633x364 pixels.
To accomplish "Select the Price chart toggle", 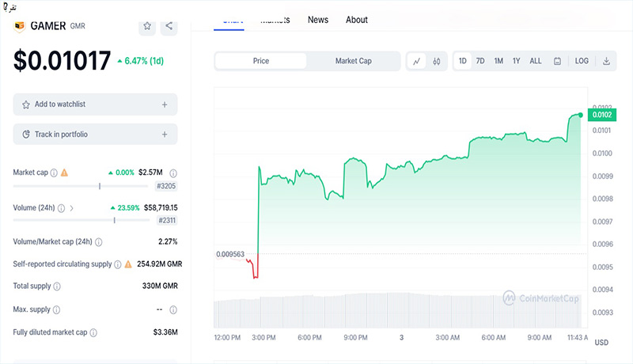I will tap(261, 61).
